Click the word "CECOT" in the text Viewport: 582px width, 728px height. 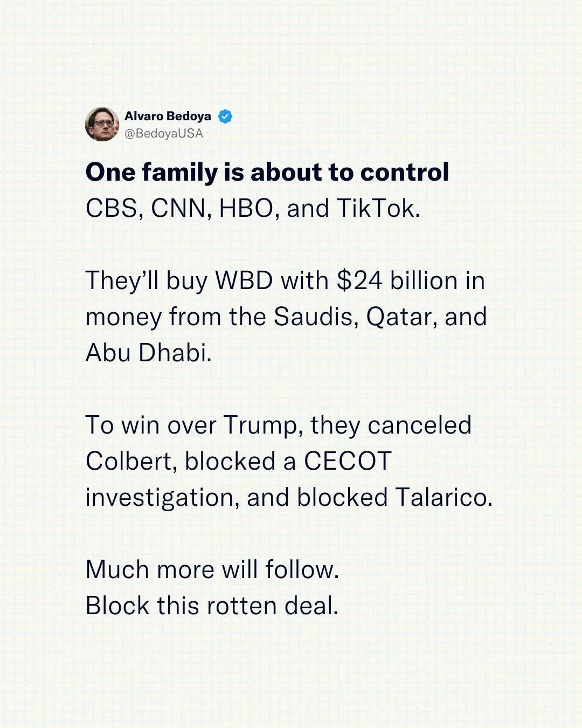tap(348, 461)
